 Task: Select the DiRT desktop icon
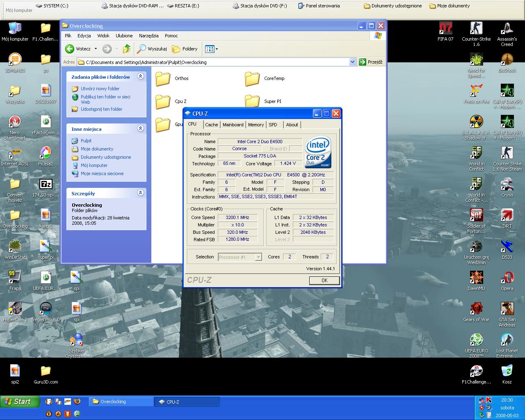coord(507,219)
